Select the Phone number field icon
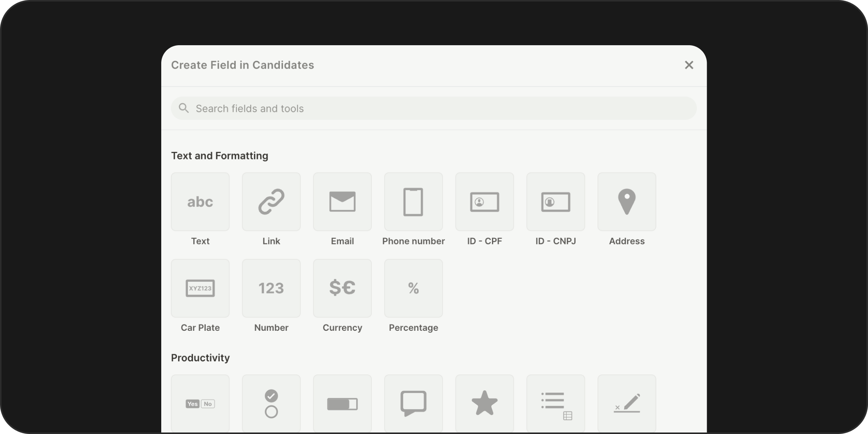The width and height of the screenshot is (868, 434). coord(413,202)
